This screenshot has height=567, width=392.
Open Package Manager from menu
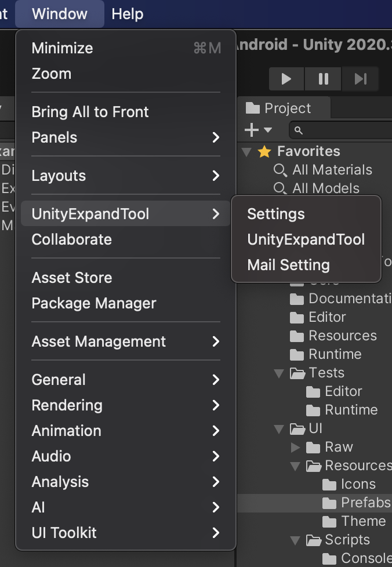pos(126,303)
